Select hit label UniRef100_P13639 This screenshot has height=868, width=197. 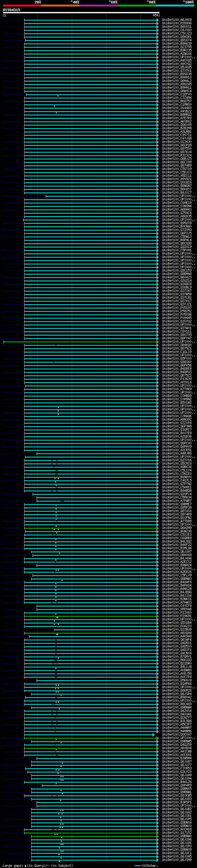pyautogui.click(x=177, y=379)
